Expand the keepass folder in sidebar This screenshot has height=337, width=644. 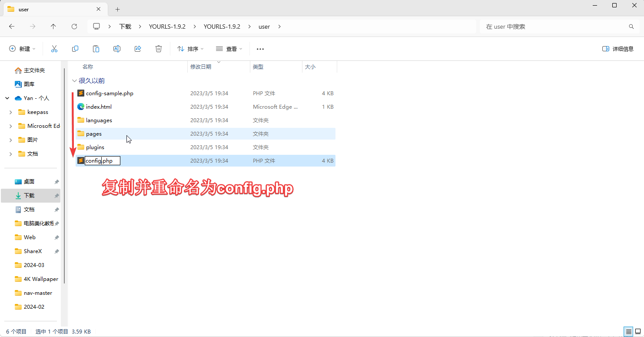(x=10, y=112)
